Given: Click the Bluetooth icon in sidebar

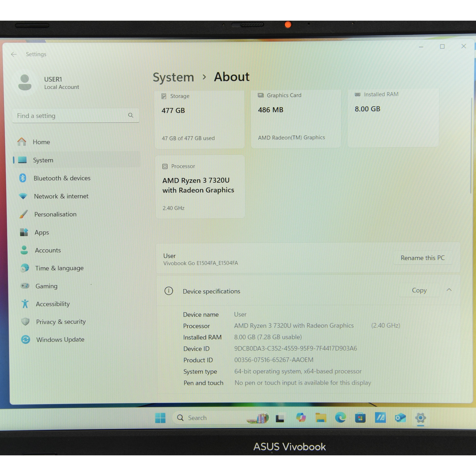Looking at the screenshot, I should point(23,178).
